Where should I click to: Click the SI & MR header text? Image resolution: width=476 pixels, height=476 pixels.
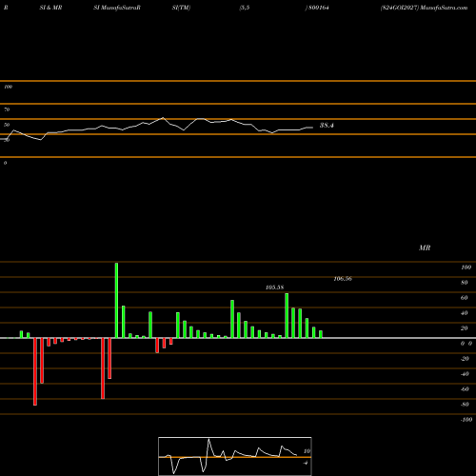(50, 8)
